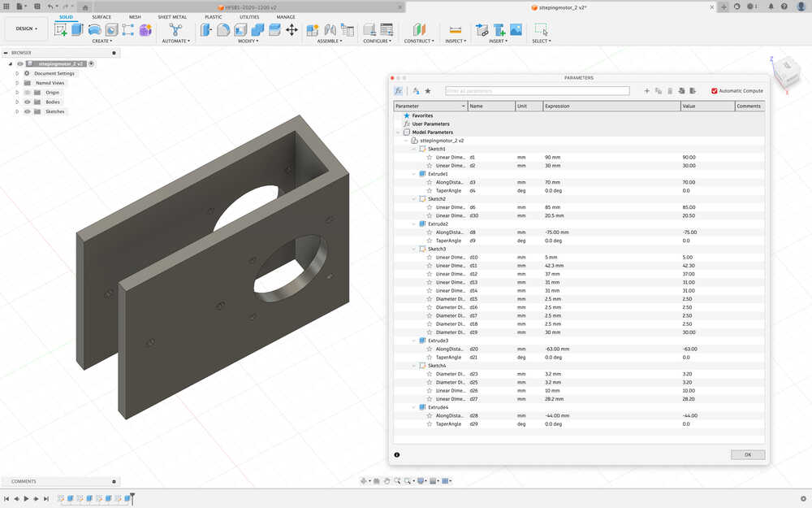Start a new sketch with Create Sketch tool
812x508 pixels.
pyautogui.click(x=61, y=29)
